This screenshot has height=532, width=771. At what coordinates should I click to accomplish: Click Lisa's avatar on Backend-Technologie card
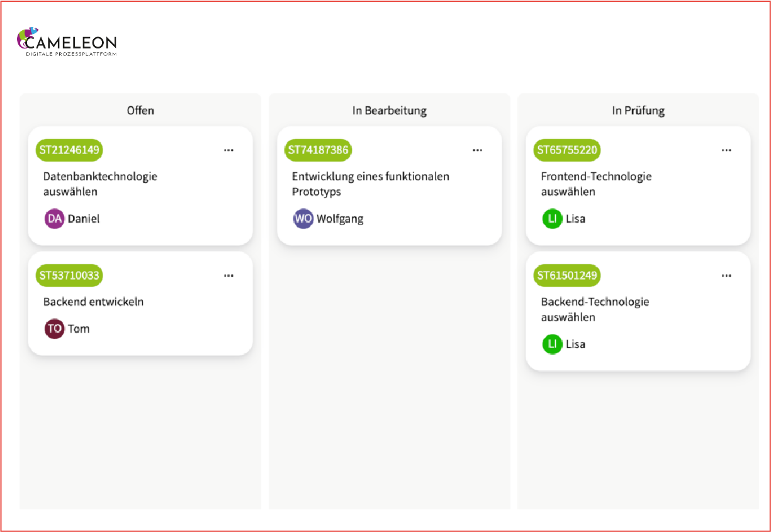(x=552, y=344)
